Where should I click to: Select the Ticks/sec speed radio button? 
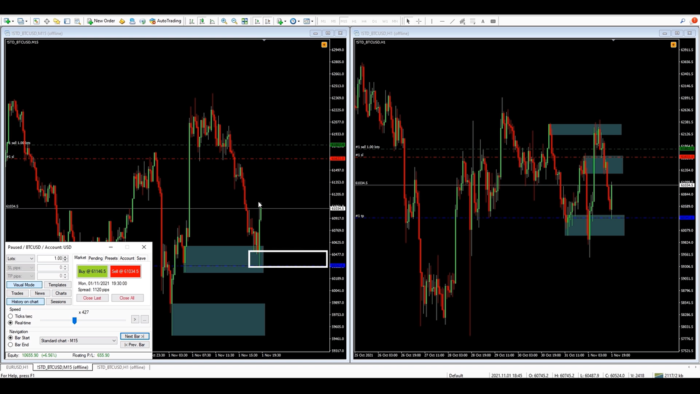click(10, 316)
